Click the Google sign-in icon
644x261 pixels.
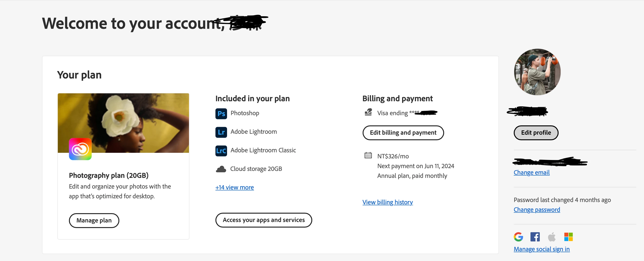[518, 236]
